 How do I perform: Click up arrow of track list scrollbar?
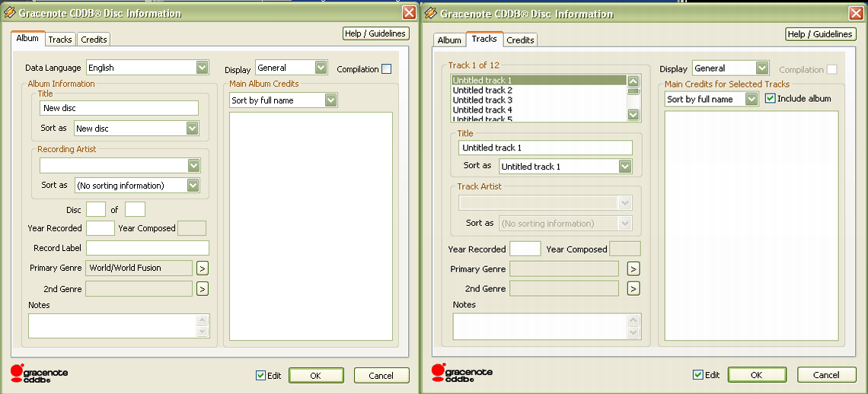pyautogui.click(x=633, y=81)
